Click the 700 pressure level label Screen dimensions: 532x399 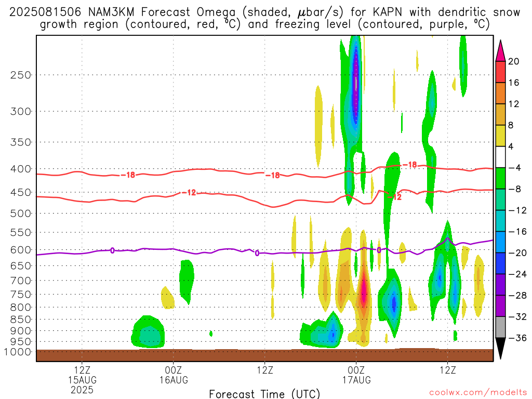21,281
